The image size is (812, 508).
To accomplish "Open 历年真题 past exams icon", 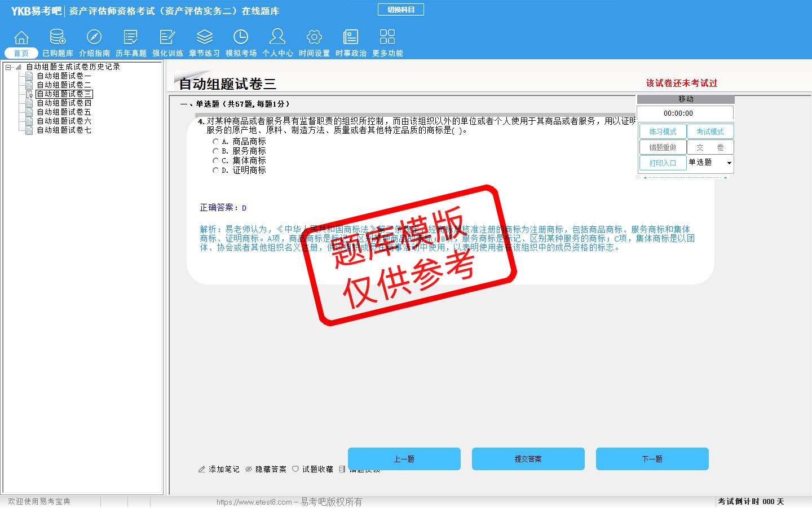I will pos(131,37).
